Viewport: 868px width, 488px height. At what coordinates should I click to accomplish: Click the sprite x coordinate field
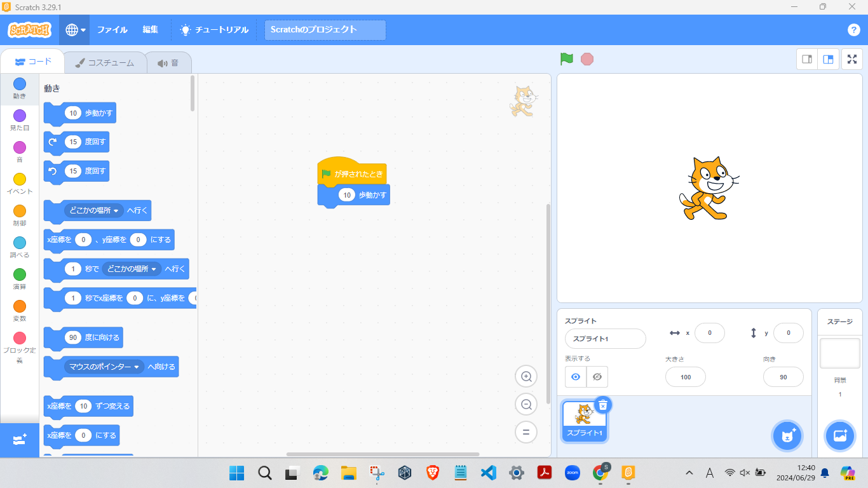tap(710, 333)
